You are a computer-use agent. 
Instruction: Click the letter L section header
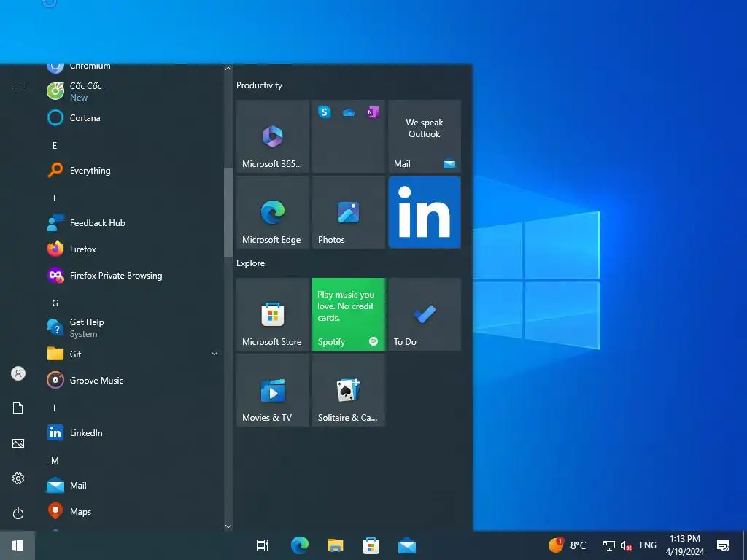[55, 408]
